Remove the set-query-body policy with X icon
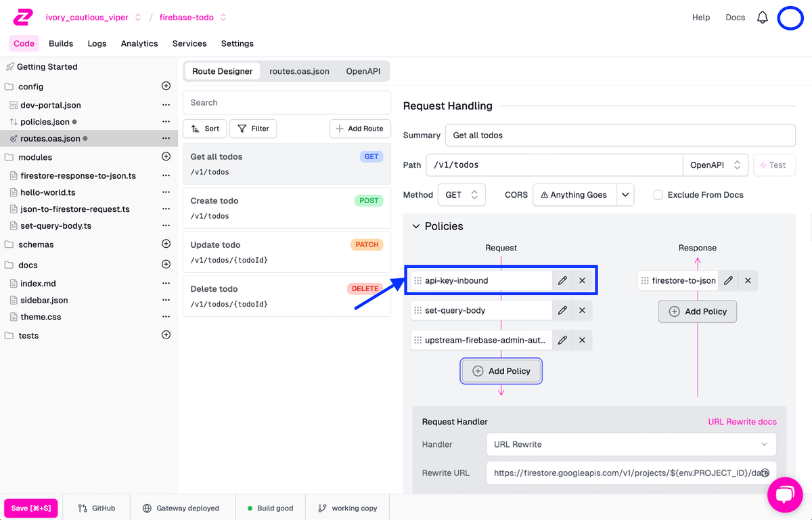Screen dimensions: 812x520 point(582,310)
